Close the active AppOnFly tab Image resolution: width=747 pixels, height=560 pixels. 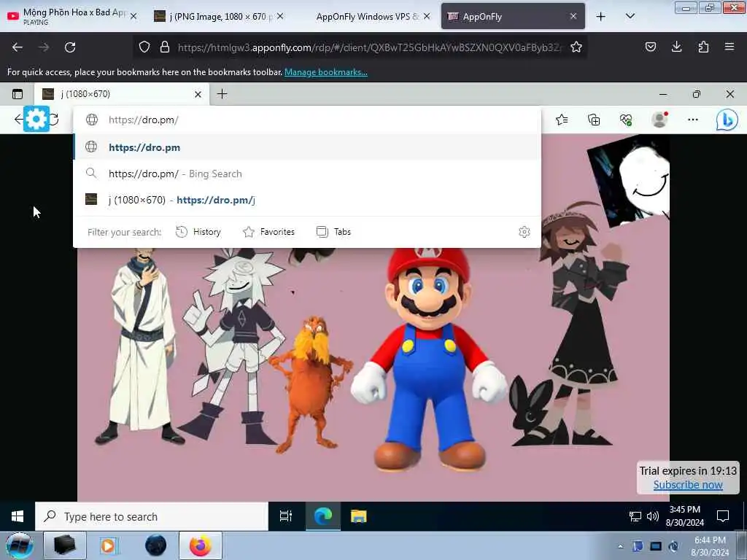click(x=573, y=16)
